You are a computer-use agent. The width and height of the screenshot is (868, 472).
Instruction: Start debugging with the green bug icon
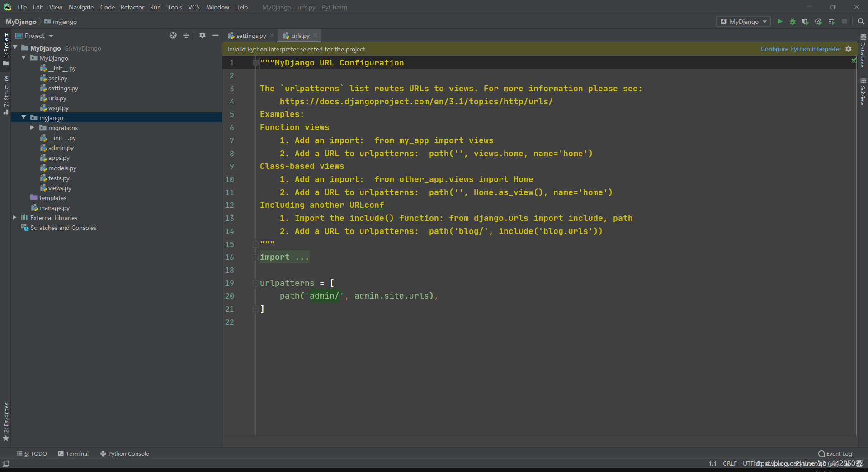tap(793, 22)
